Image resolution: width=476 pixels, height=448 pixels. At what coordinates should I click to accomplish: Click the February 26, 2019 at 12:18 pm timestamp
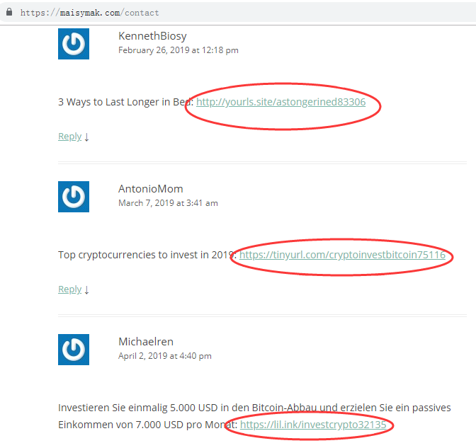tap(178, 50)
